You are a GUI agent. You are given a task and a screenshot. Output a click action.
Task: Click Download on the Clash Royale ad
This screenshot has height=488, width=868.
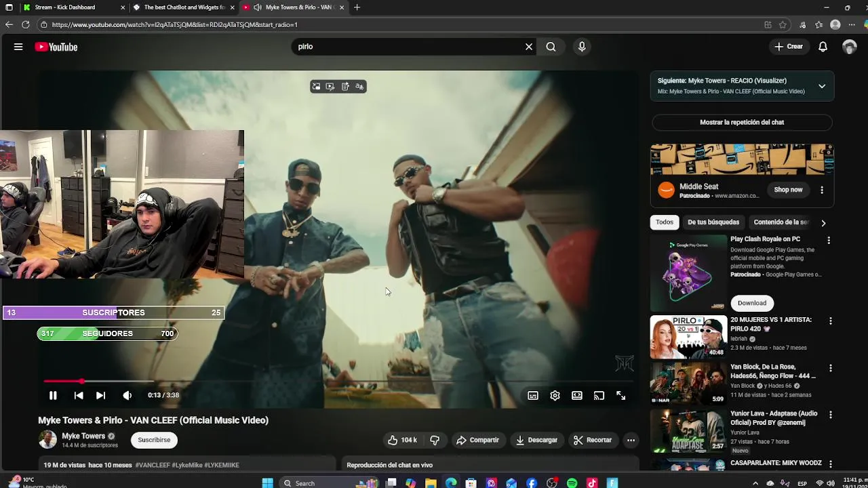coord(752,303)
